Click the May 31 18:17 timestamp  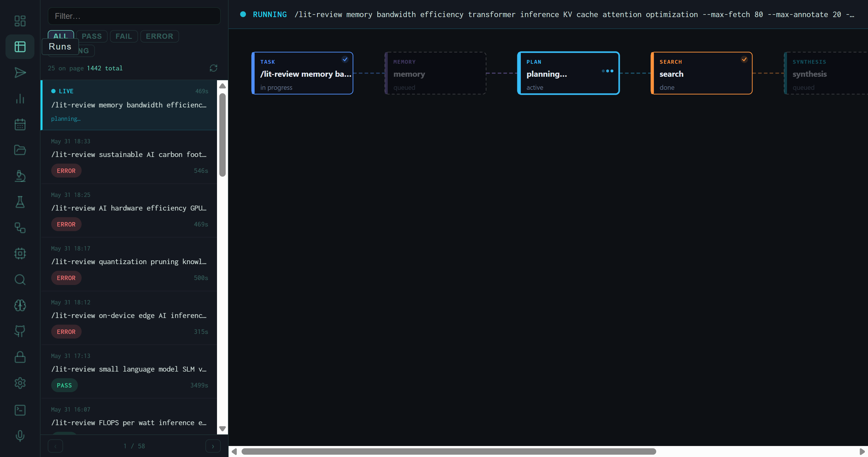click(x=70, y=248)
